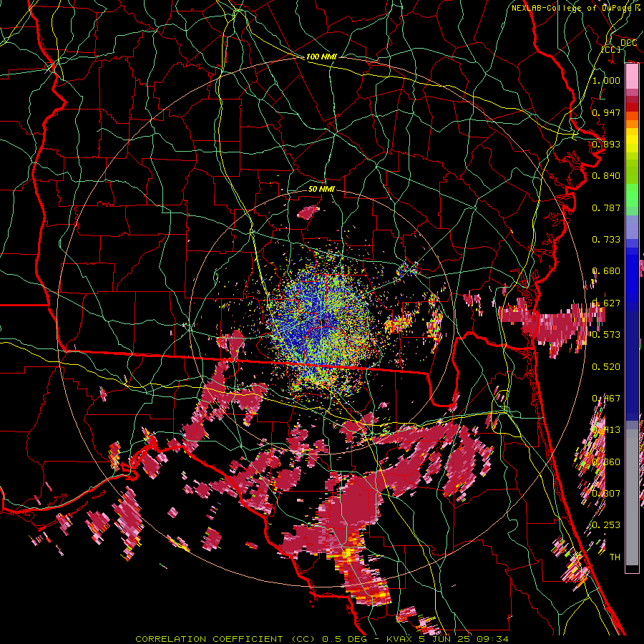Select the 0.733 scale value

click(x=606, y=240)
